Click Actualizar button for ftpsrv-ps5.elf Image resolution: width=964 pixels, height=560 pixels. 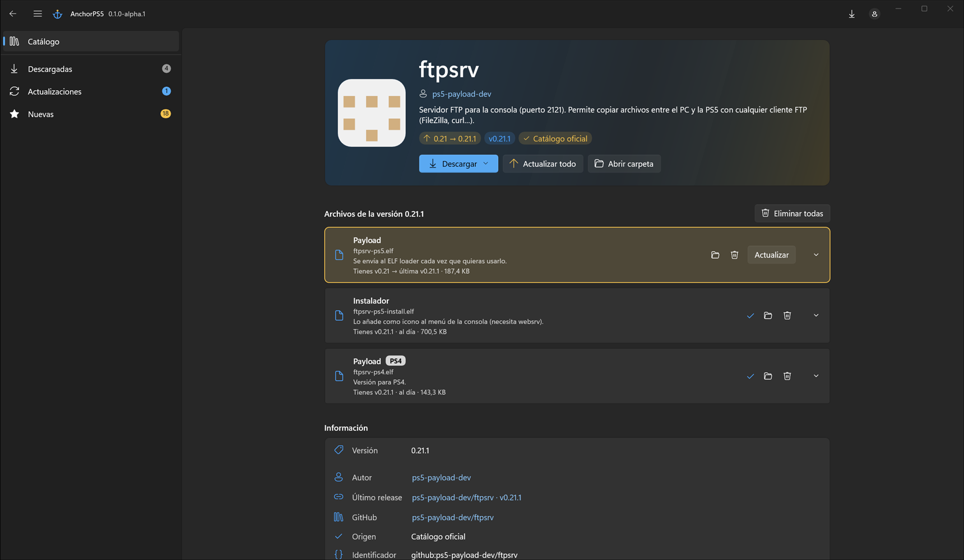click(771, 255)
